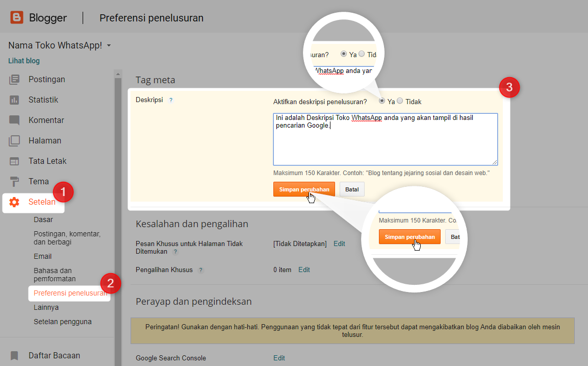Screen dimensions: 588x366
Task: Open Postingan, komentar, dan berbagi settings
Action: [67, 238]
